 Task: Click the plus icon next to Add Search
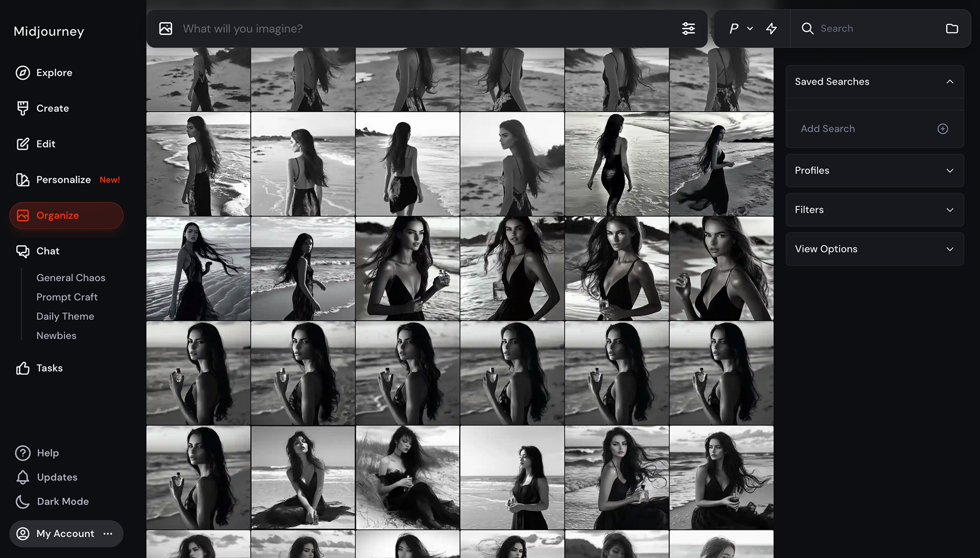click(x=942, y=129)
